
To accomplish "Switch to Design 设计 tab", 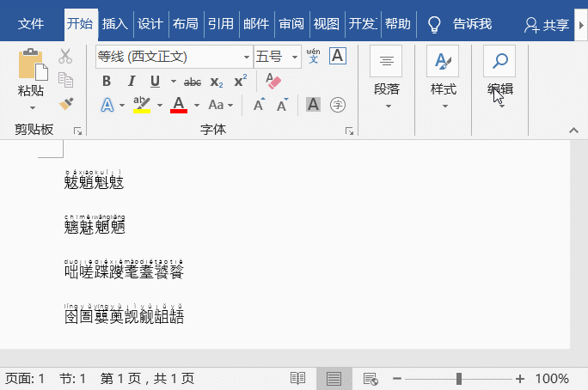I will point(150,24).
